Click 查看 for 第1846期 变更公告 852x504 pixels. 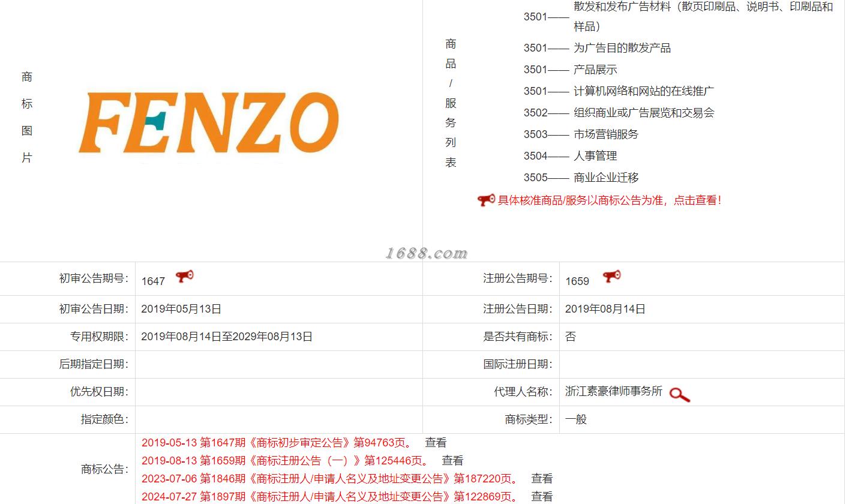tap(542, 479)
